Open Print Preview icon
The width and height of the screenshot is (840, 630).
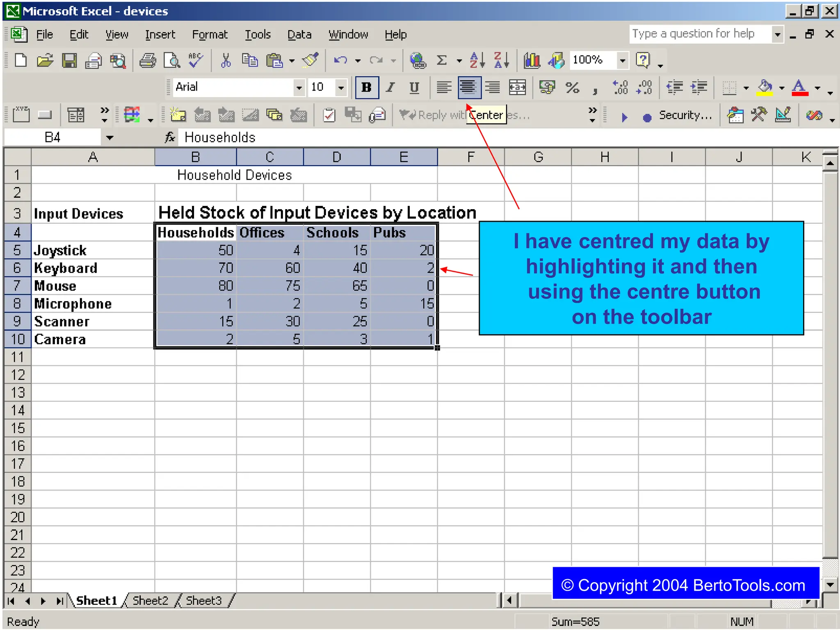[171, 61]
